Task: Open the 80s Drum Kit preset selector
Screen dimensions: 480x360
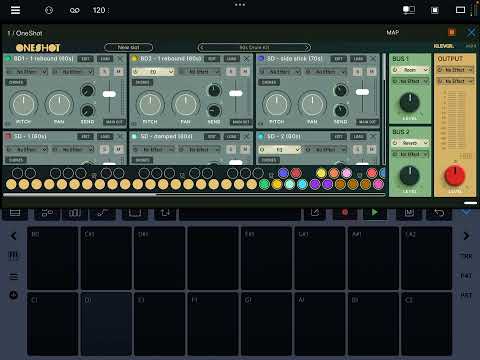Action: click(254, 48)
